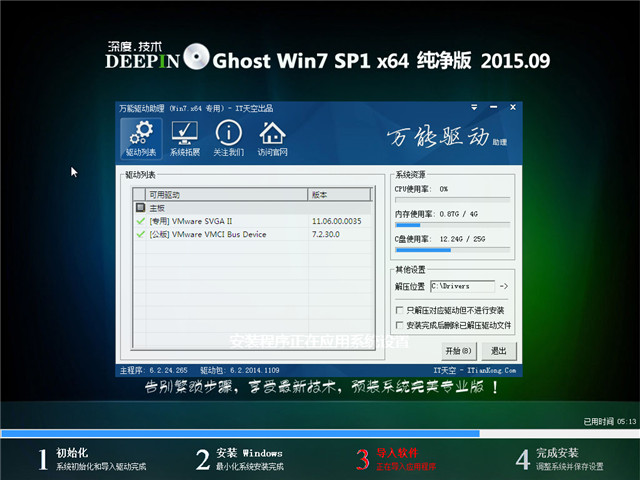The height and width of the screenshot is (480, 640).
Task: Click the 可用驱动 column header
Action: point(226,195)
